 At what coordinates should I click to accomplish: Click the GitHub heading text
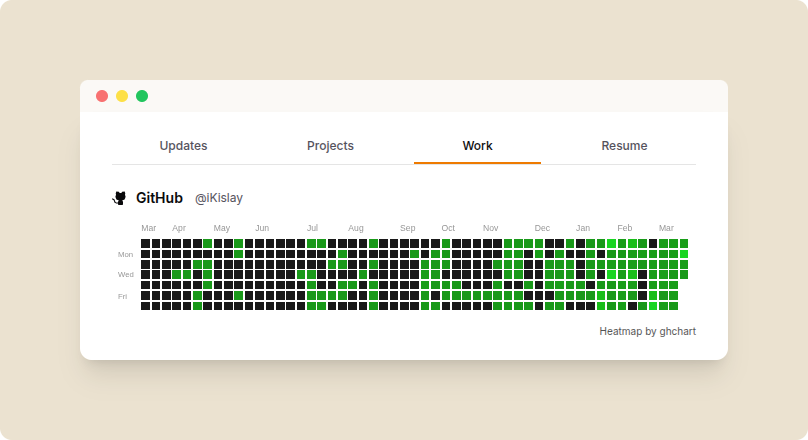click(159, 198)
